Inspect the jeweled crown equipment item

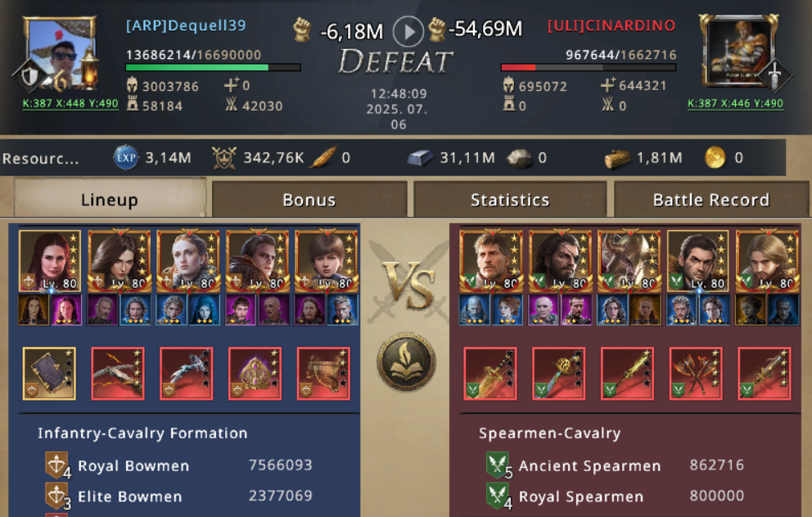pyautogui.click(x=255, y=374)
